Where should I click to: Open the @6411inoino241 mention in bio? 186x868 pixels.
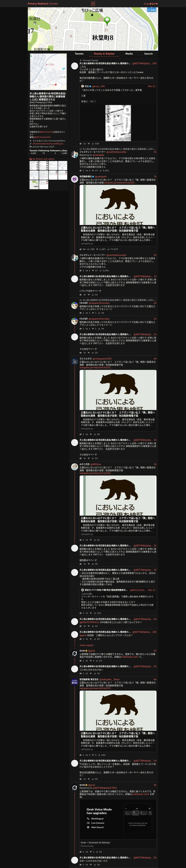point(42,137)
